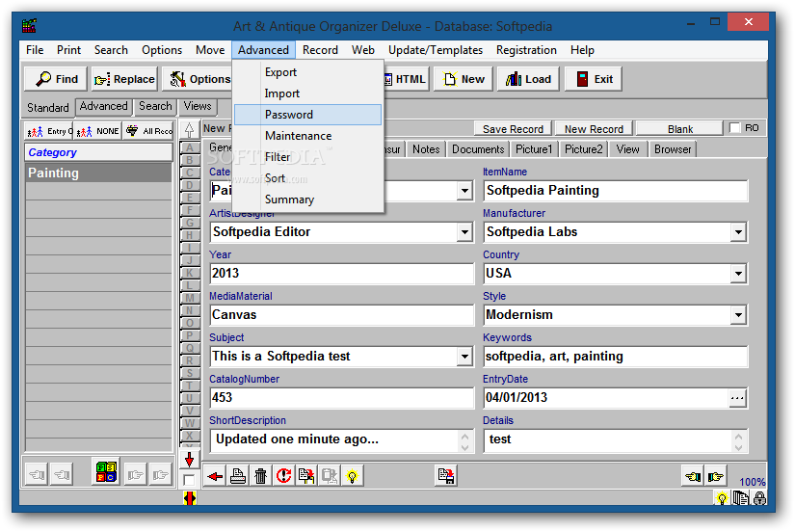The image size is (795, 532).
Task: Click the Save Record button
Action: pos(513,129)
